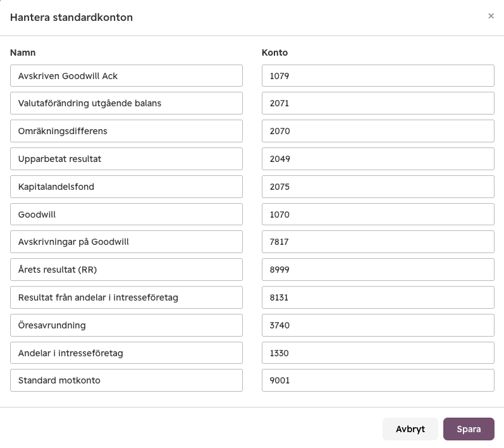504x448 pixels.
Task: Select the Kapitalandelsfond name field
Action: click(126, 187)
